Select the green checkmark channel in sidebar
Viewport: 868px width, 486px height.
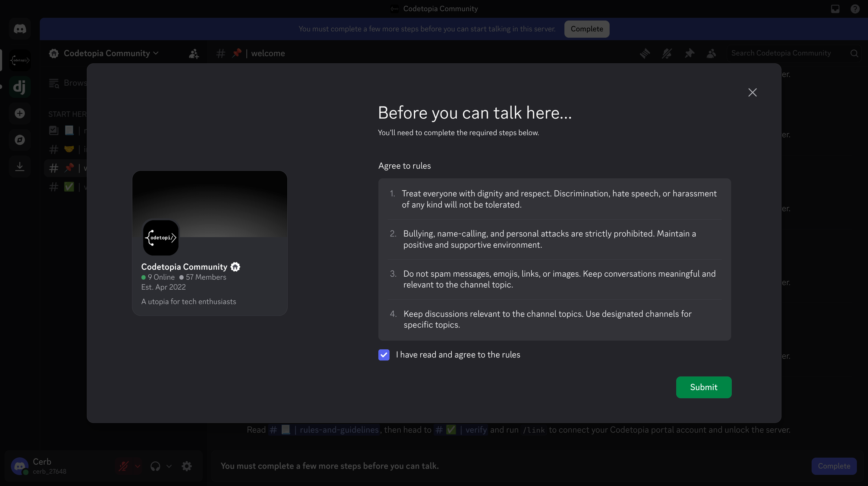pos(66,187)
